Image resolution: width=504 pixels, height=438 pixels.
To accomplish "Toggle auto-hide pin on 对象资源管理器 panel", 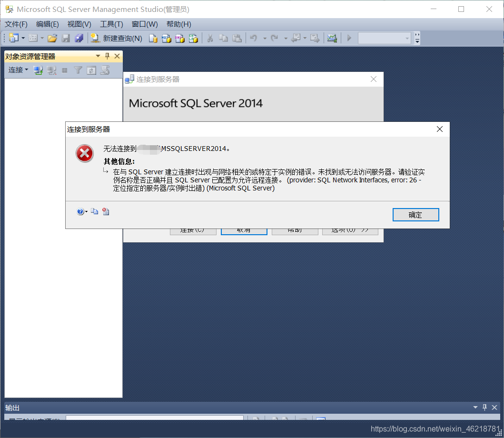I will click(108, 56).
